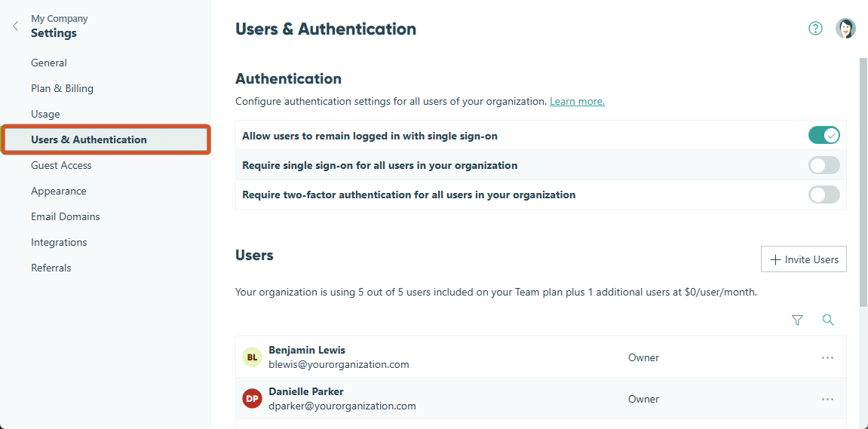This screenshot has height=429, width=868.
Task: Follow the Learn more link
Action: [x=577, y=101]
